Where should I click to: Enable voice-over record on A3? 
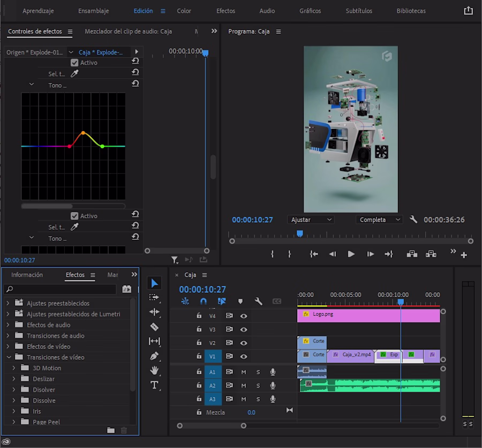273,399
